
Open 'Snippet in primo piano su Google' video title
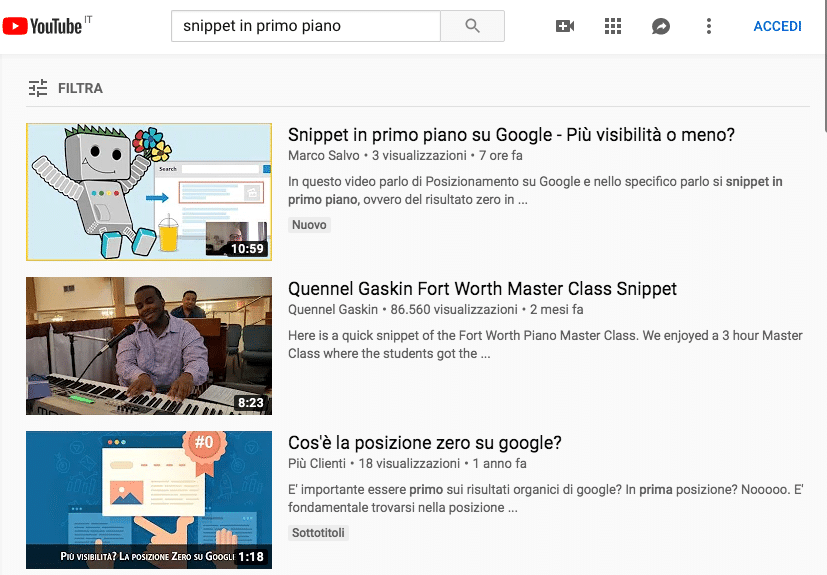tap(511, 135)
